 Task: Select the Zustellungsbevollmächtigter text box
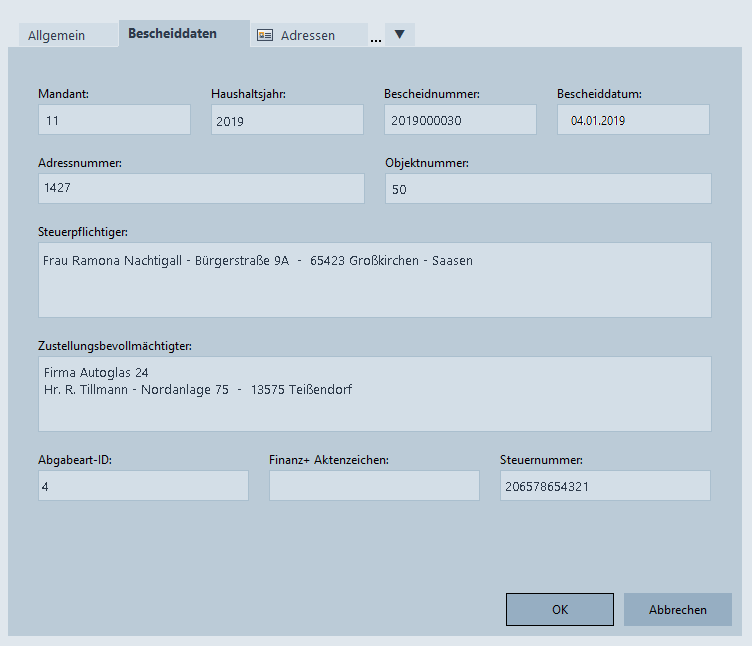point(374,394)
